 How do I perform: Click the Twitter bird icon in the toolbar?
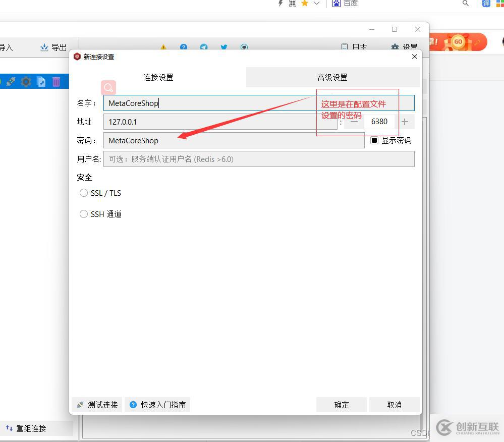(x=224, y=47)
